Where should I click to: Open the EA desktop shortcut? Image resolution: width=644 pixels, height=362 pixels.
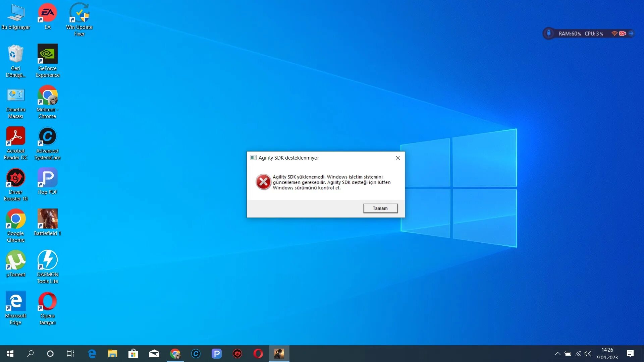click(47, 14)
